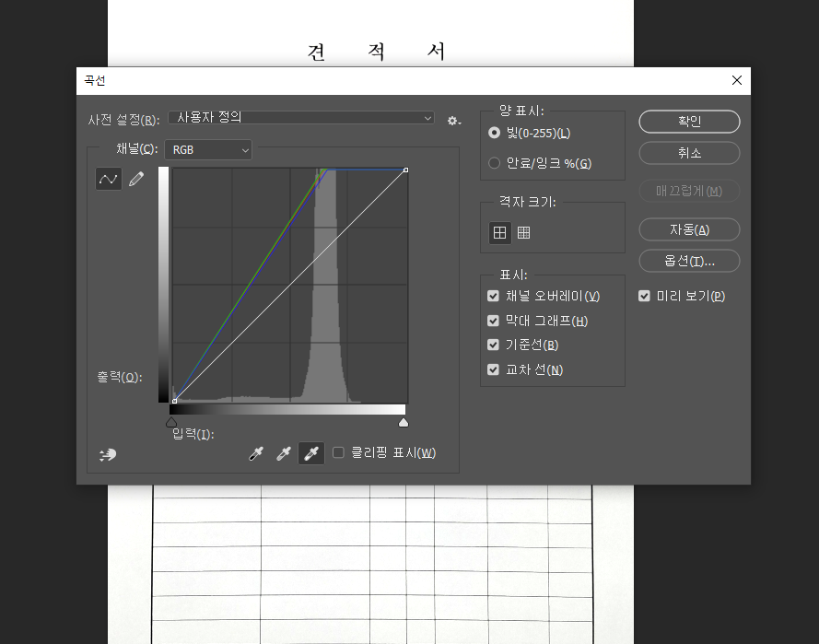
Task: Click the black point input slider triangle
Action: tap(171, 422)
